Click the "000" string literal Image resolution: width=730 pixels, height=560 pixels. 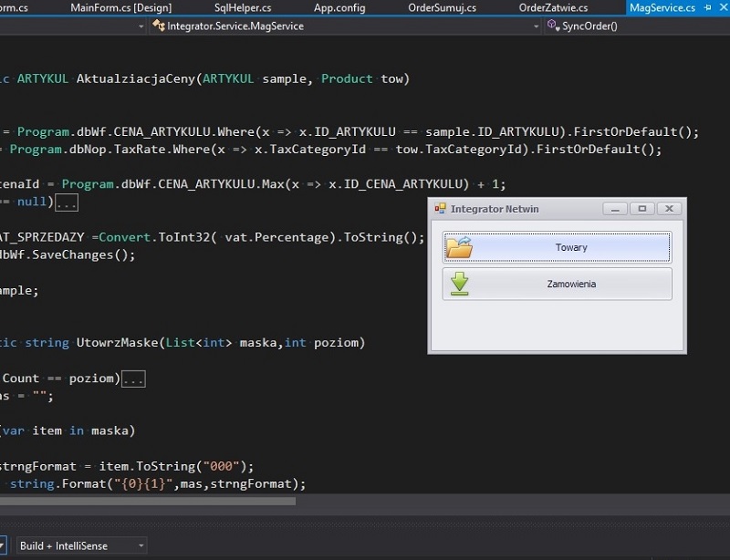221,466
